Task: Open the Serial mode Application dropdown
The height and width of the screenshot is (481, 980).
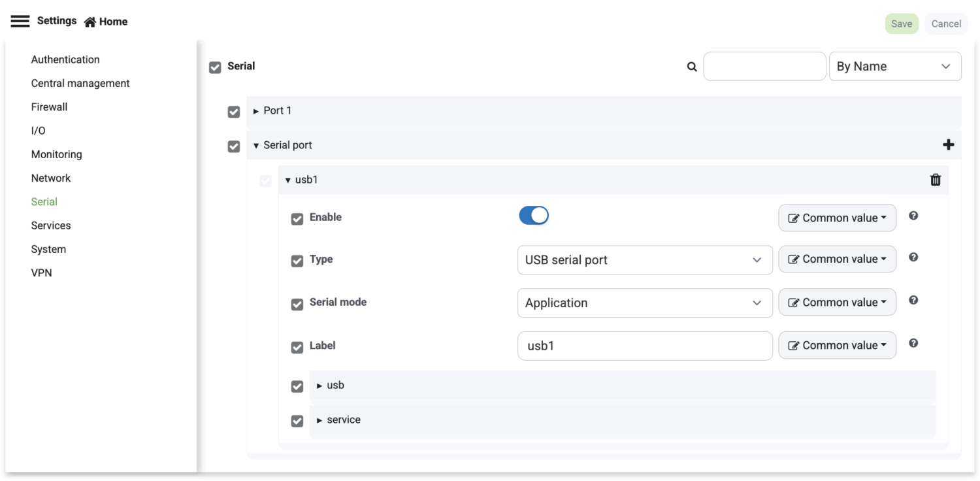Action: (644, 303)
